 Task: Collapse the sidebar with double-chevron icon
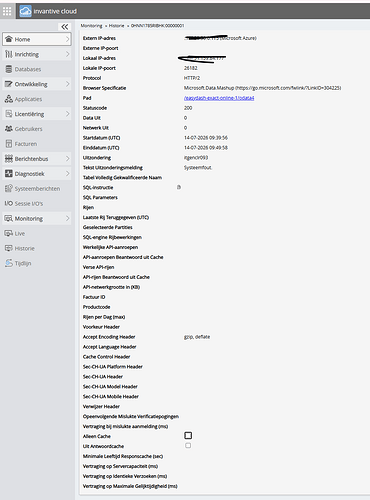(x=65, y=27)
